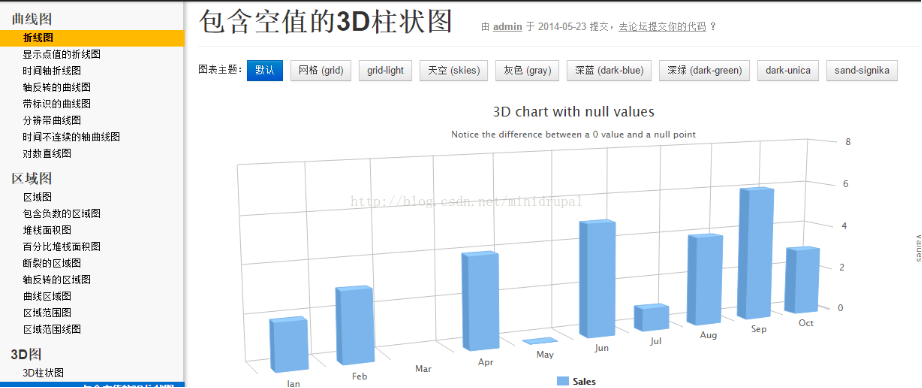Apply the 灰色 (gray) theme
Screen dimensions: 922x388
[527, 71]
